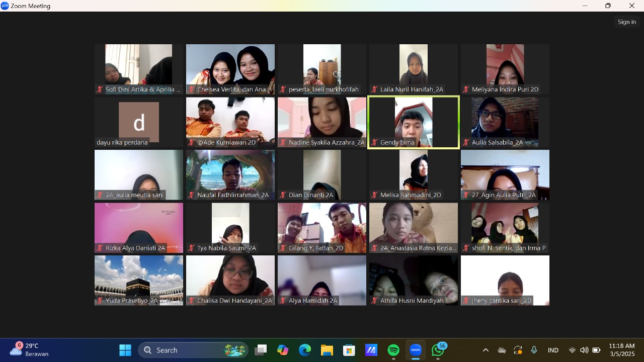Select dayu rika perdana's avatar tile
Viewport: 644px width, 362px height.
pos(139,122)
